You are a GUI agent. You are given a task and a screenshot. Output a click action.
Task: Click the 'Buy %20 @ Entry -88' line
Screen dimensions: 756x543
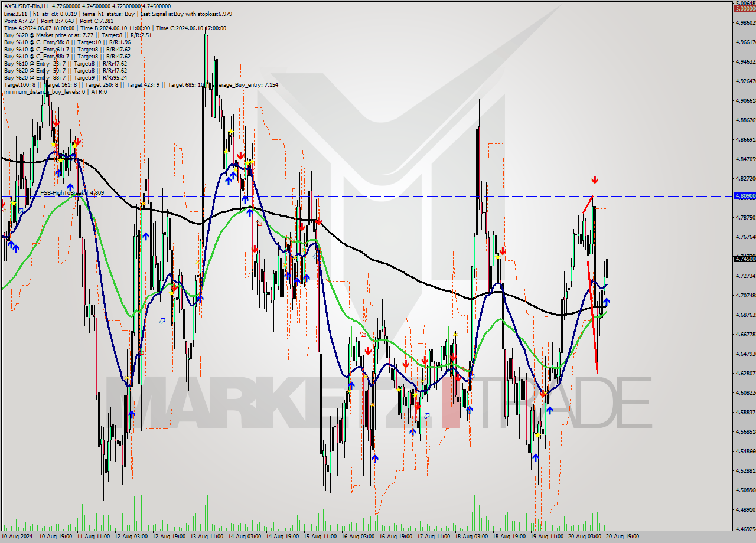tap(66, 78)
